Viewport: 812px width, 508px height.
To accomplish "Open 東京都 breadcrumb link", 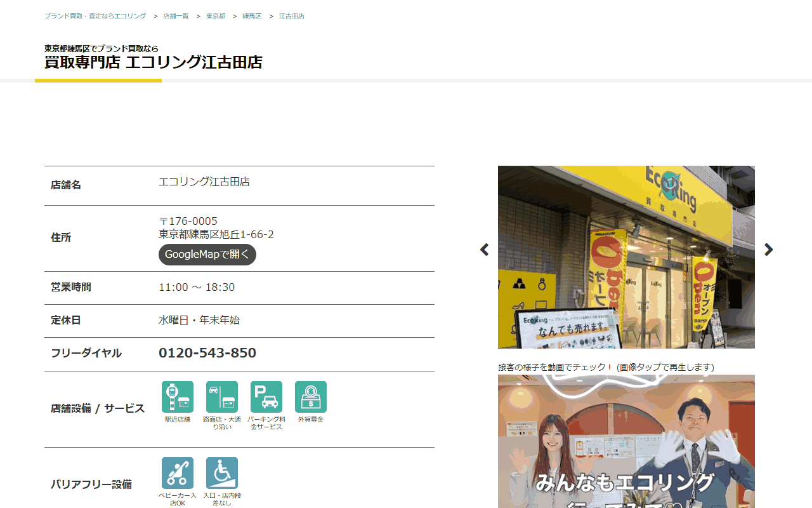I will pos(216,16).
